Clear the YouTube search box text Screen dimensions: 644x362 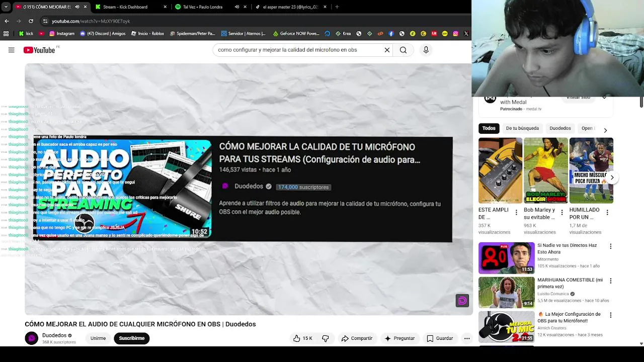click(387, 50)
